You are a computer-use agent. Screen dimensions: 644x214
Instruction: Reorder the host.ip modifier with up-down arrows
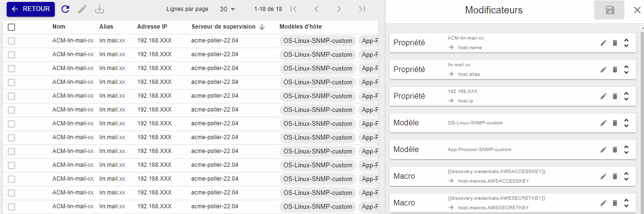coord(626,96)
